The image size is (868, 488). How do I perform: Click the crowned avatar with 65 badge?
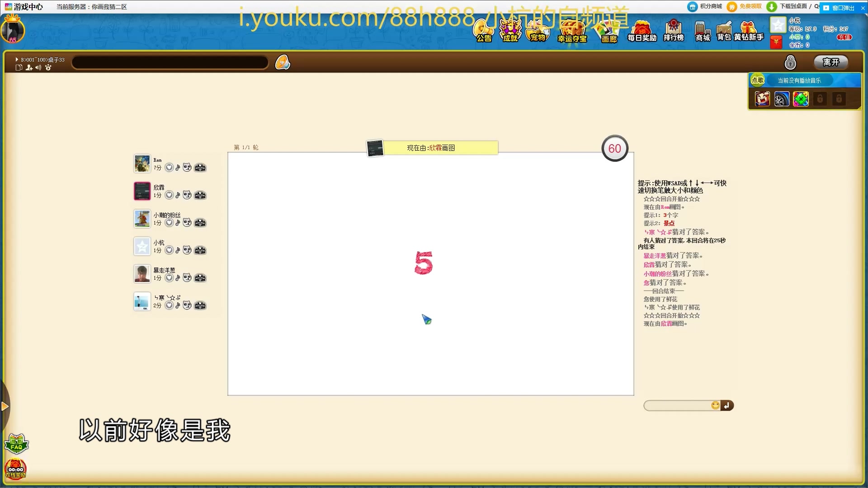12,30
